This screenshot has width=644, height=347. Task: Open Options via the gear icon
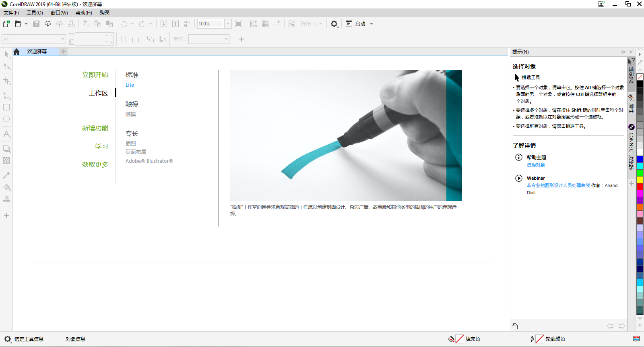[334, 24]
